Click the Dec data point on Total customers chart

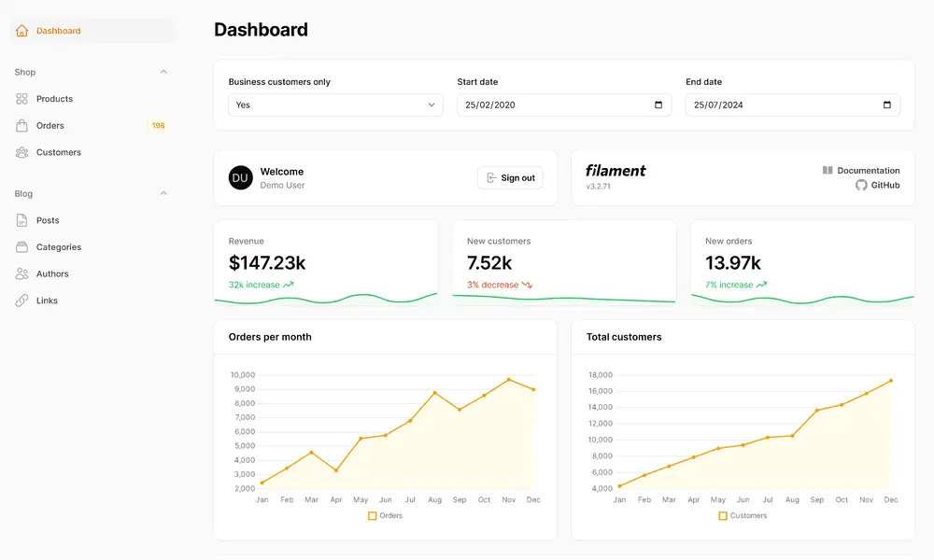point(891,380)
